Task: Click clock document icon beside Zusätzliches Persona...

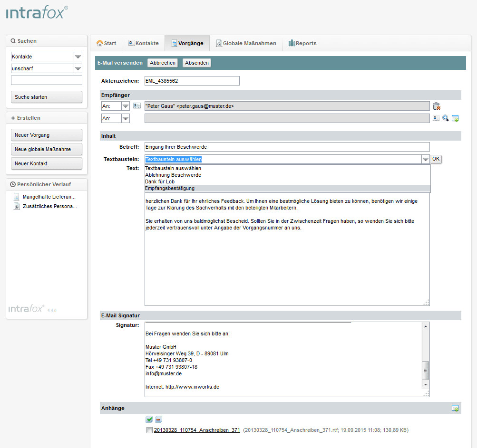Action: (17, 206)
